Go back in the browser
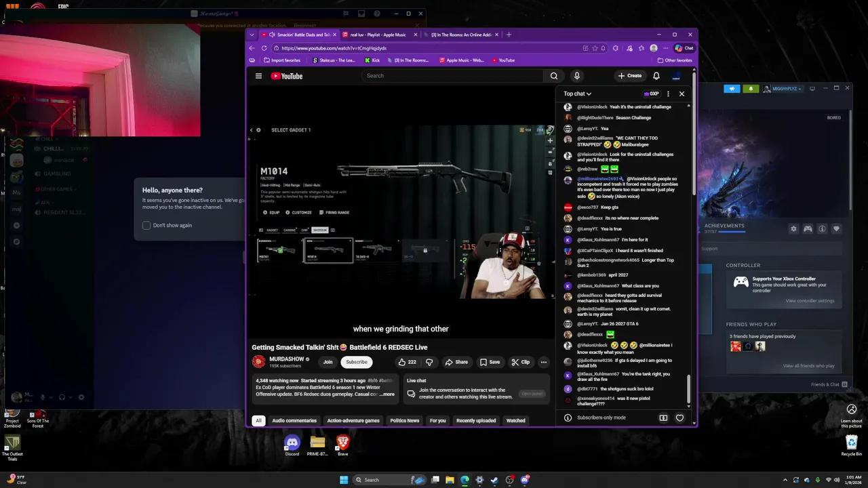 252,48
